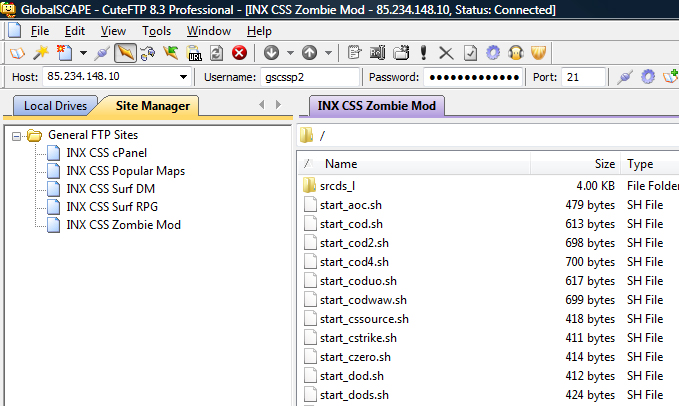Open the New document dropdown arrow
Viewport: 679px width, 406px height.
pyautogui.click(x=83, y=53)
